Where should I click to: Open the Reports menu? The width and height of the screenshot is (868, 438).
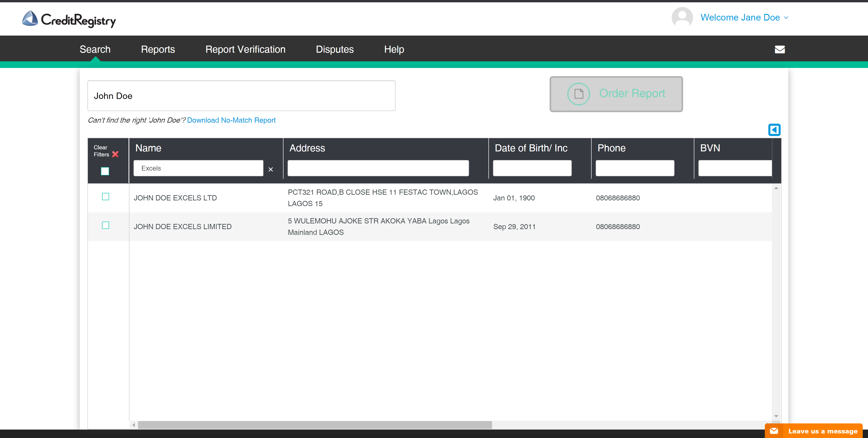click(158, 49)
